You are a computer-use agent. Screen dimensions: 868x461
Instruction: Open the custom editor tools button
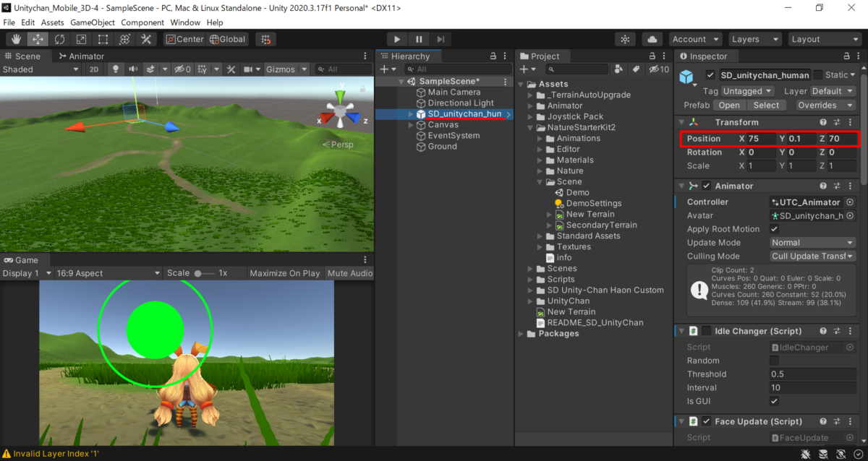pyautogui.click(x=146, y=39)
